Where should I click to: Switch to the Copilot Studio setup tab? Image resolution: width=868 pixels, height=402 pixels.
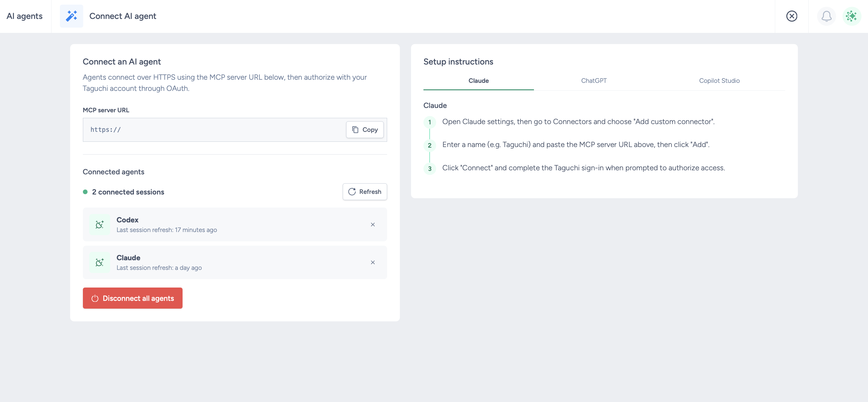719,80
